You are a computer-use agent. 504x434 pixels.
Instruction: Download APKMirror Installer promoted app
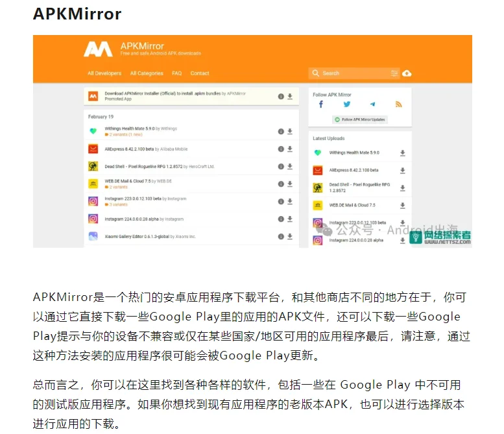pyautogui.click(x=290, y=97)
